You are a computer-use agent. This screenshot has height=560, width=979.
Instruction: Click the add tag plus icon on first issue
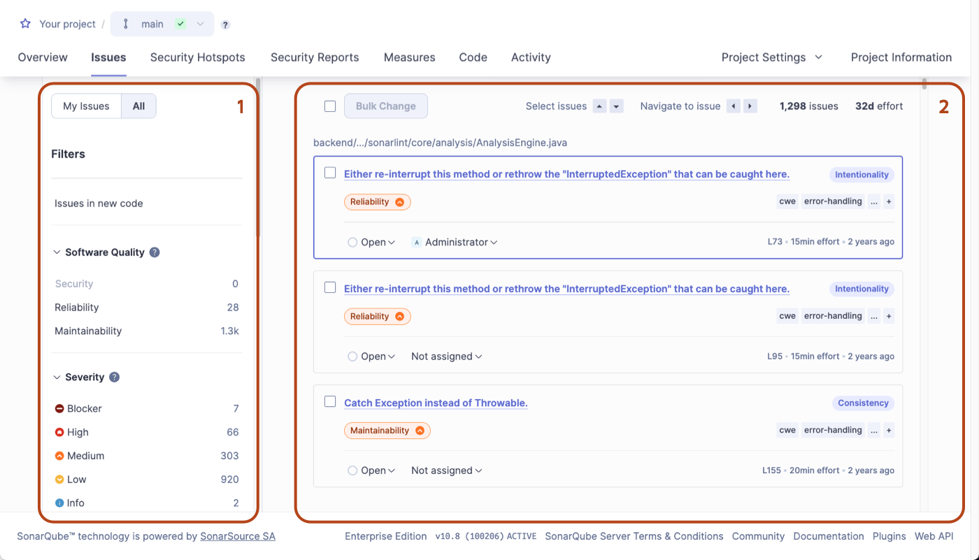click(889, 201)
